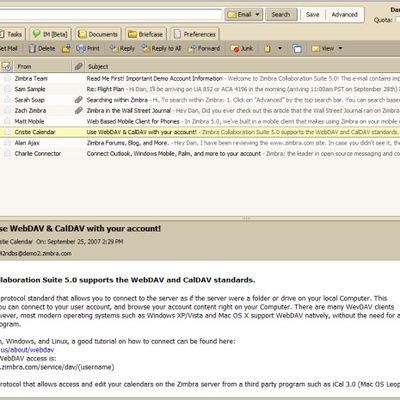Open "Zimbra Forums, Blog, and More." message
The height and width of the screenshot is (400, 400).
point(200,143)
